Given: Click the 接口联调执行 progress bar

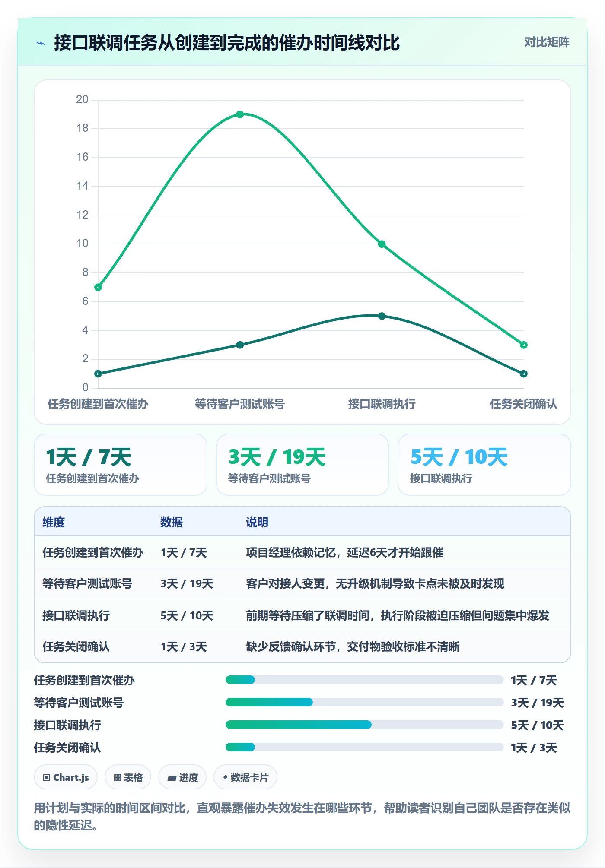Looking at the screenshot, I should 364,725.
